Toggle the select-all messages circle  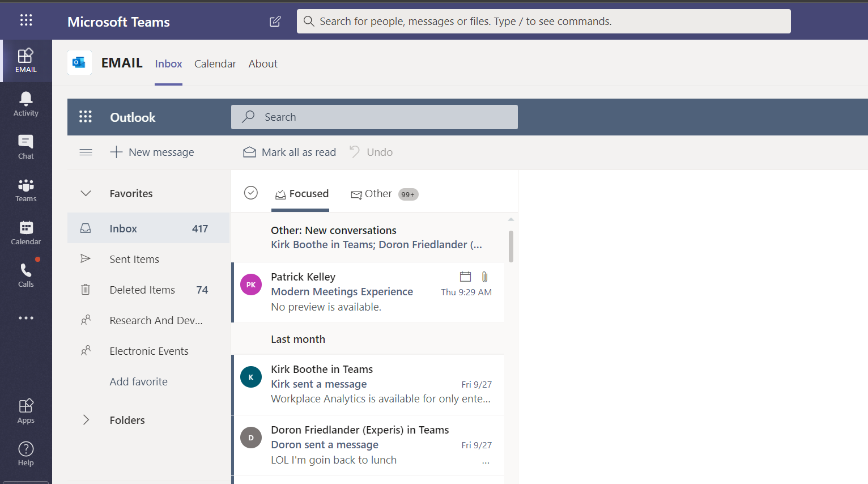pos(251,193)
